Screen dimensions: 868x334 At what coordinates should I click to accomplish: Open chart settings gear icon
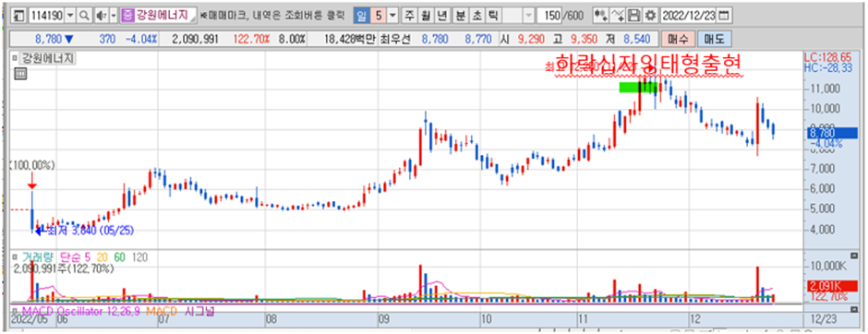(650, 16)
